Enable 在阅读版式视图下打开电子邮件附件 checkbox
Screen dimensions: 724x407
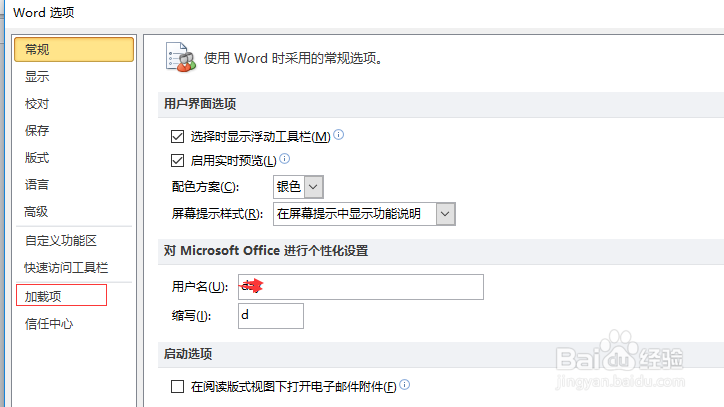coord(177,386)
